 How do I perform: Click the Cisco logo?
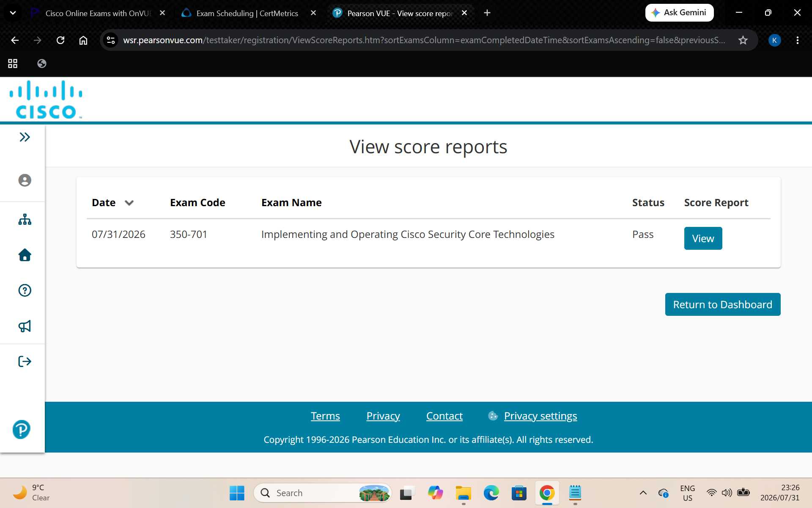pos(46,99)
